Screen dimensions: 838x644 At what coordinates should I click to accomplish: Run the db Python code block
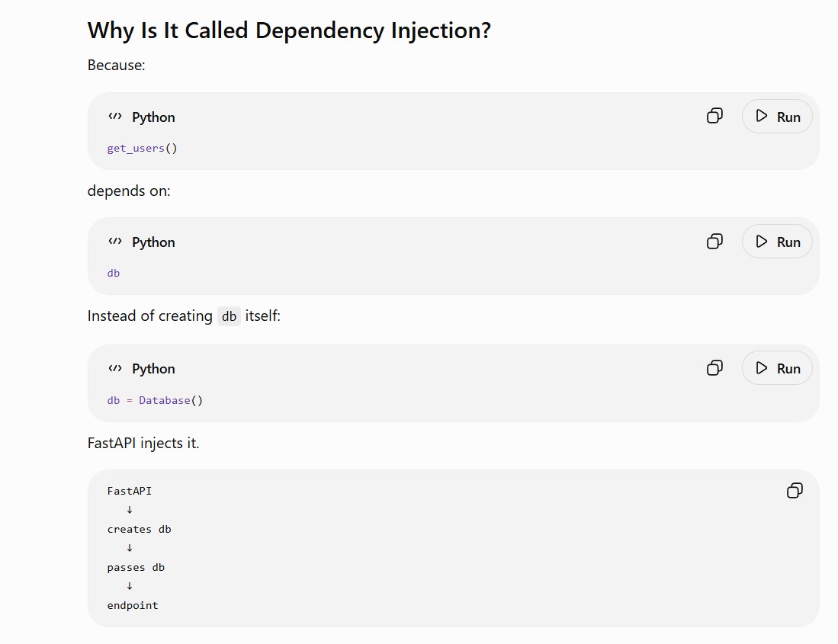777,242
